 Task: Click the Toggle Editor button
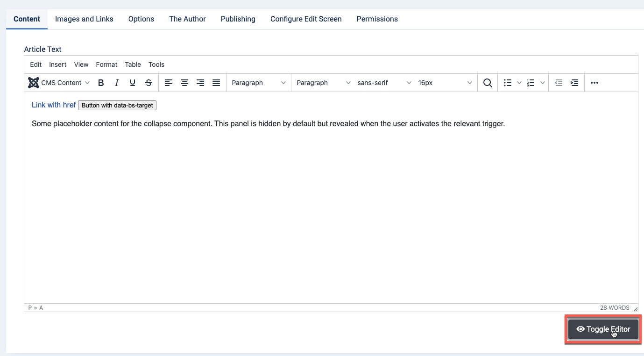[x=603, y=329]
